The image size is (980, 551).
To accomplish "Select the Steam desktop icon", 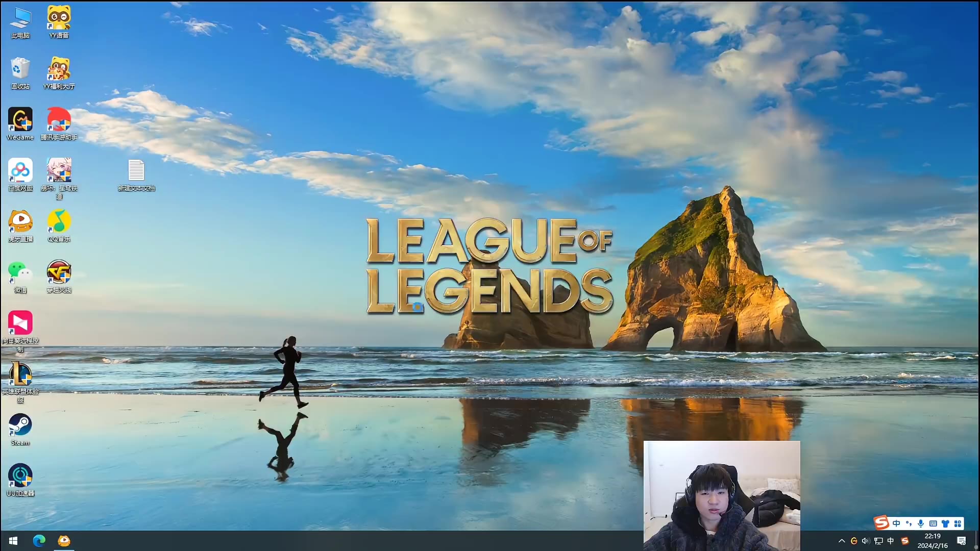I will click(x=20, y=425).
